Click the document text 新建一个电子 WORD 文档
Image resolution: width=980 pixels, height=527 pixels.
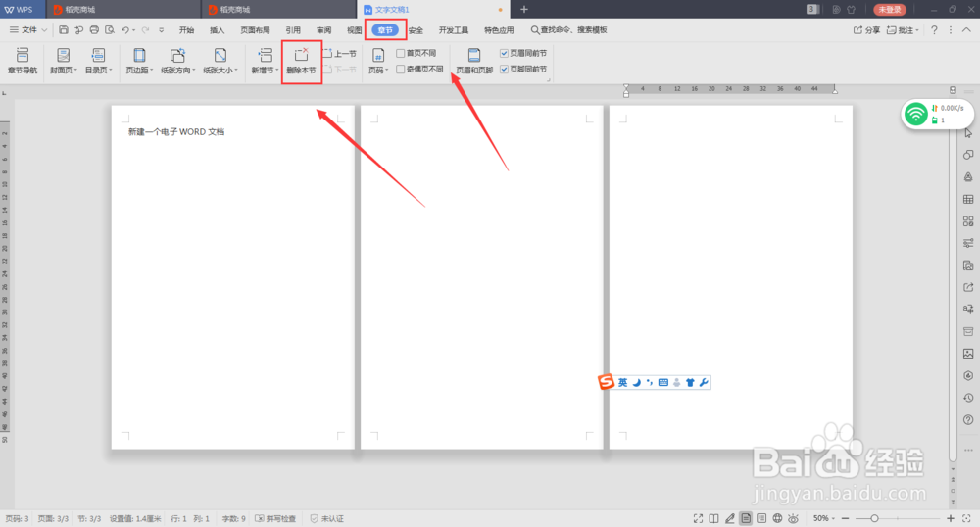(176, 131)
